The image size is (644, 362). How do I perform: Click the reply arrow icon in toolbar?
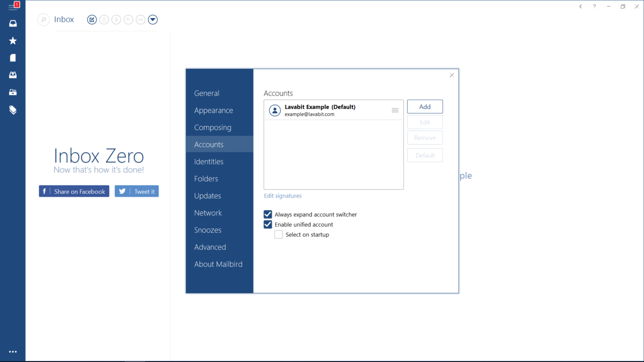[x=128, y=20]
